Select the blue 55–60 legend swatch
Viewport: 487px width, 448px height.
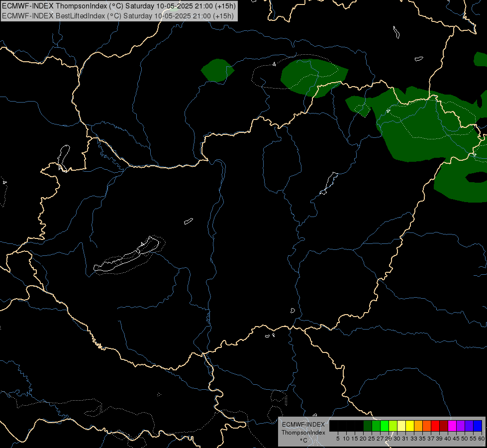(x=478, y=426)
